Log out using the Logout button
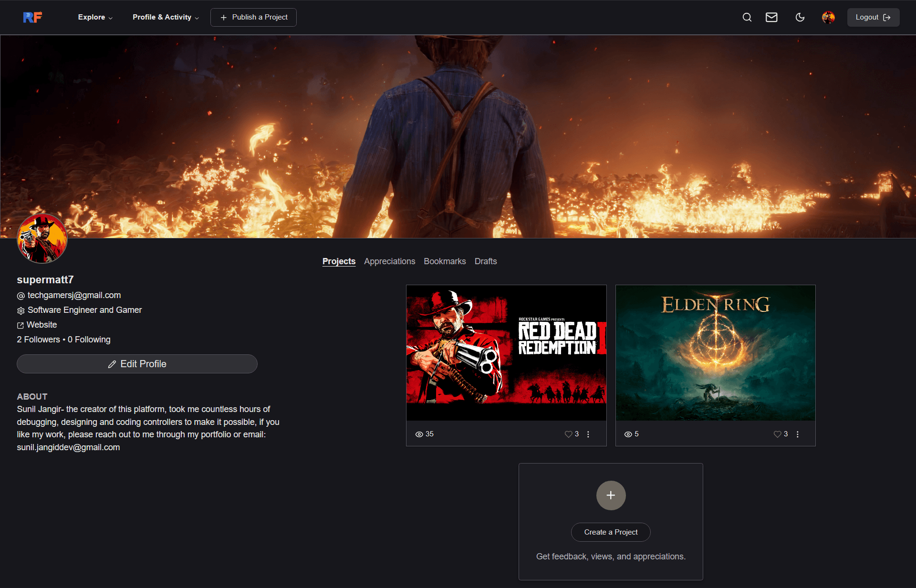Image resolution: width=916 pixels, height=588 pixels. [873, 17]
